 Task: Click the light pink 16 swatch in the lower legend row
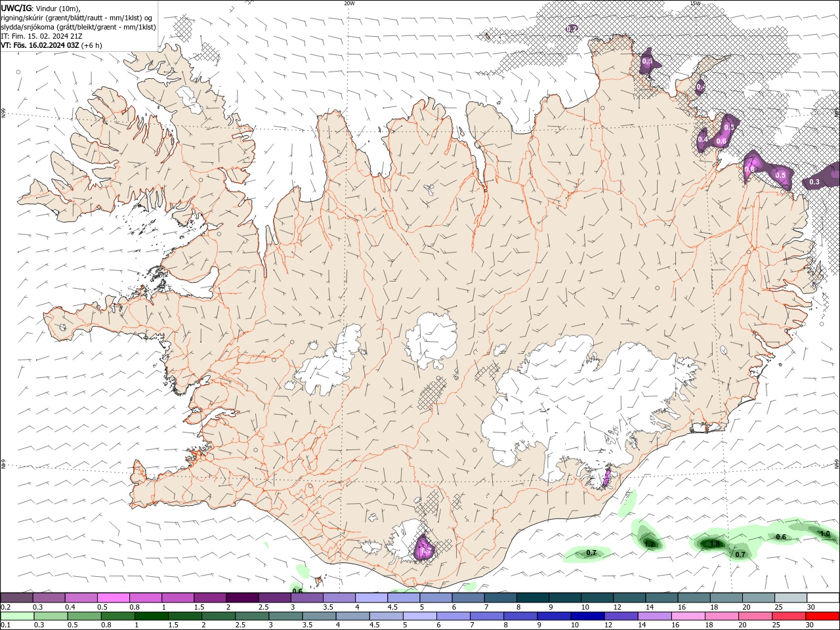[x=688, y=616]
